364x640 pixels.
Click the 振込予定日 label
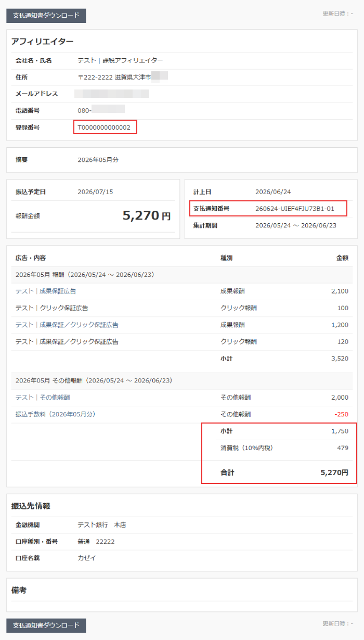tap(31, 192)
